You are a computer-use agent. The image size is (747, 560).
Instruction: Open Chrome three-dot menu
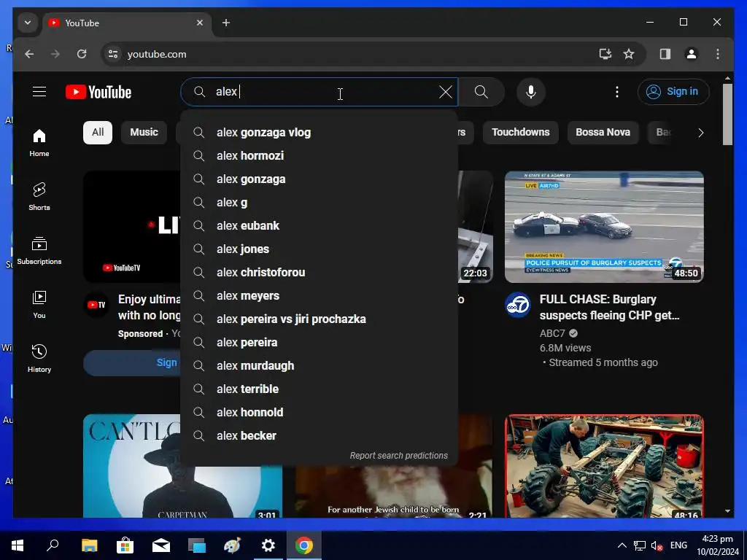(718, 54)
